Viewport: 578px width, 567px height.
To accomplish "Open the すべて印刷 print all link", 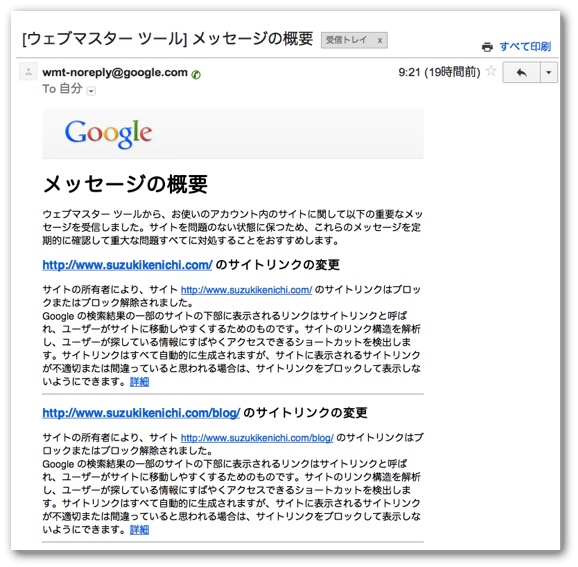I will (x=525, y=46).
